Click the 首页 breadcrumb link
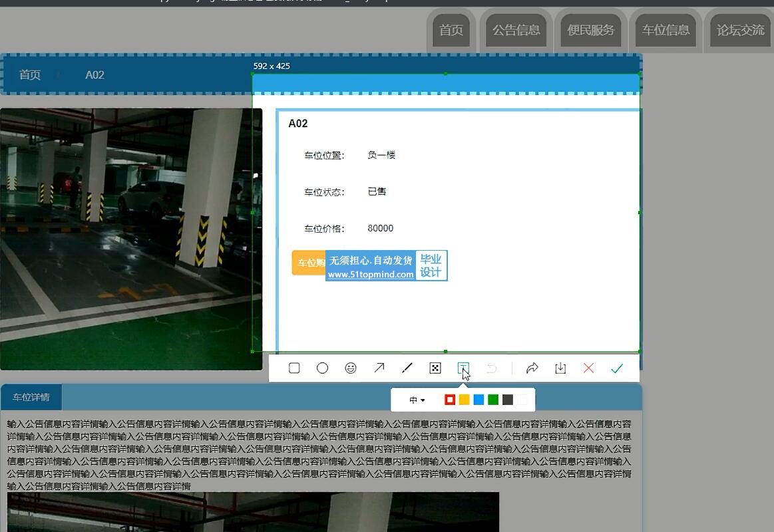This screenshot has height=532, width=774. (x=30, y=75)
